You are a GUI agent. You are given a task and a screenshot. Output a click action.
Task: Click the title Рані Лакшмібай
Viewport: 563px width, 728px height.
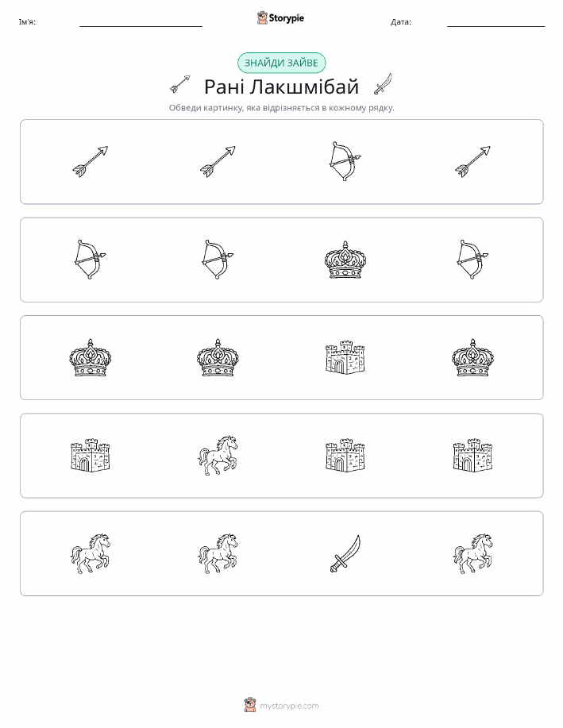point(281,87)
